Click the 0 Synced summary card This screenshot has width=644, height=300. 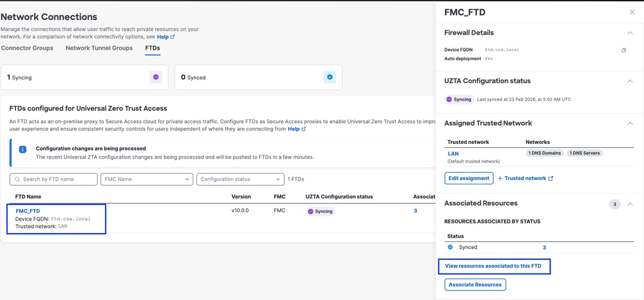tap(259, 77)
